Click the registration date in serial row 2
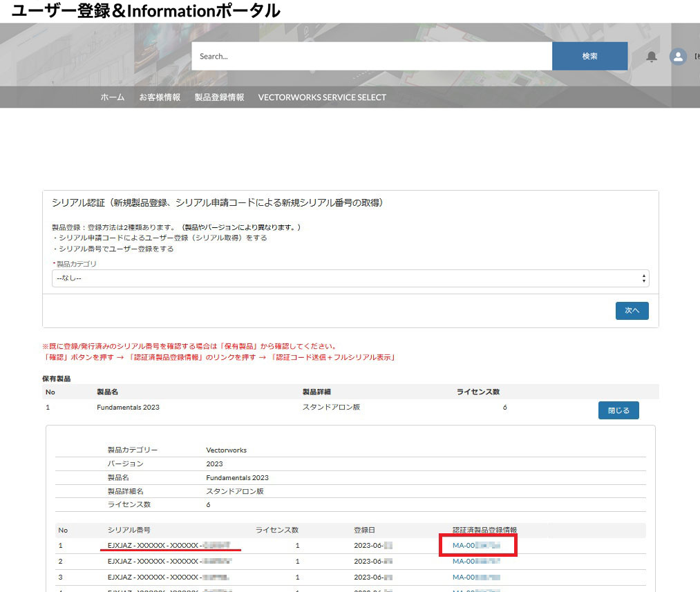The image size is (700, 592). tap(373, 561)
